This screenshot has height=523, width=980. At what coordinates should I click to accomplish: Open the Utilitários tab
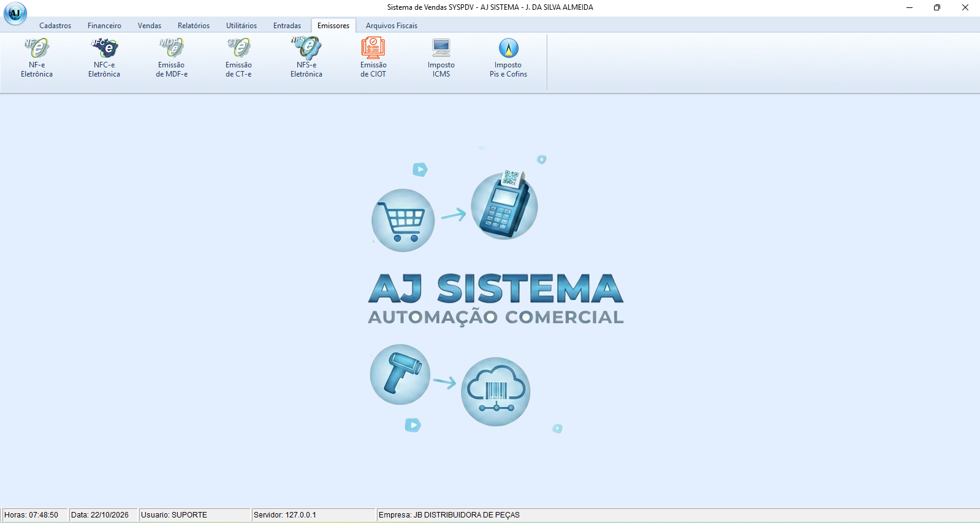(x=241, y=26)
